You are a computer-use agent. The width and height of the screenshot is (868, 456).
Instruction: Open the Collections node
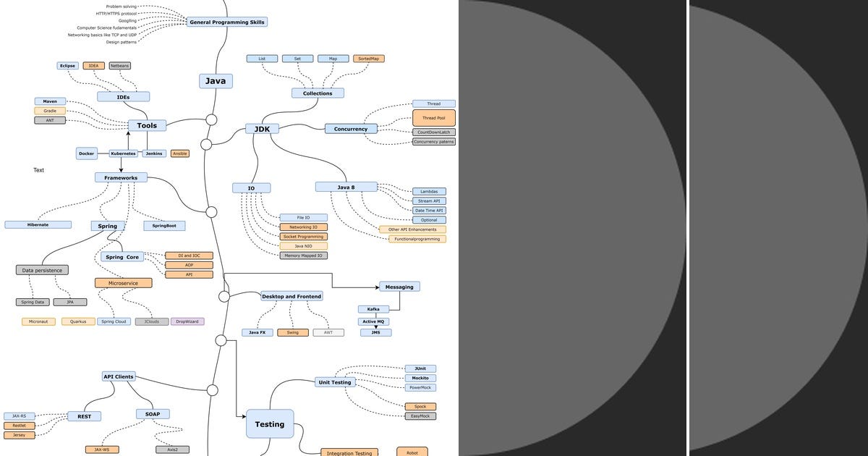pos(318,93)
